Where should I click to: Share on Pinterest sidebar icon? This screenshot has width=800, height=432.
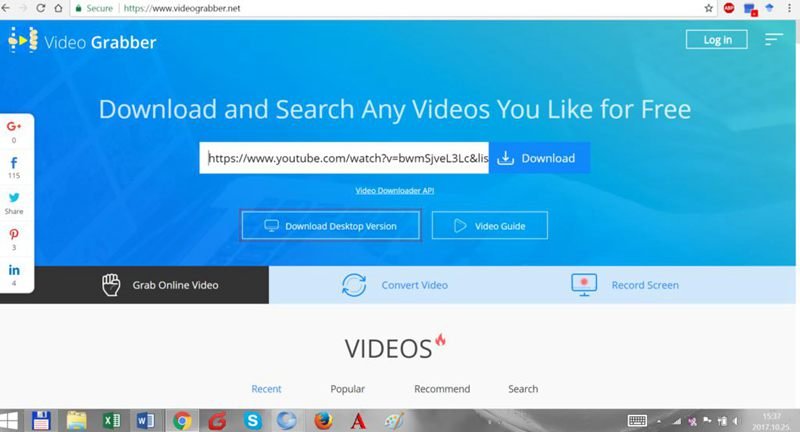[x=14, y=234]
